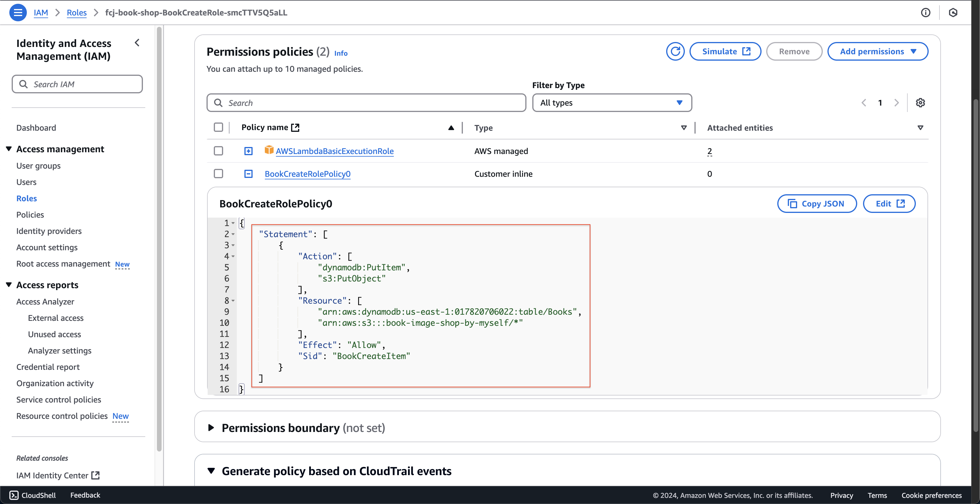Open Root access management page

pyautogui.click(x=63, y=264)
